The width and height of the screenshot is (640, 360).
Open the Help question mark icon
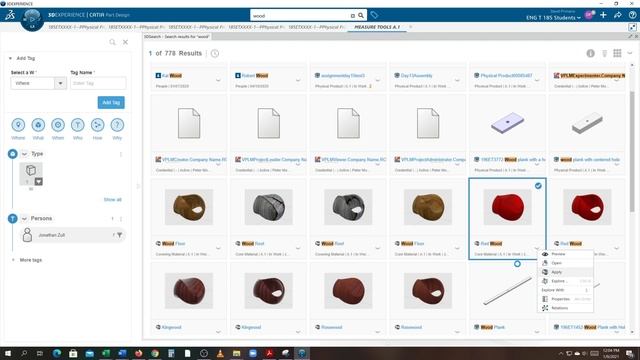coord(632,15)
